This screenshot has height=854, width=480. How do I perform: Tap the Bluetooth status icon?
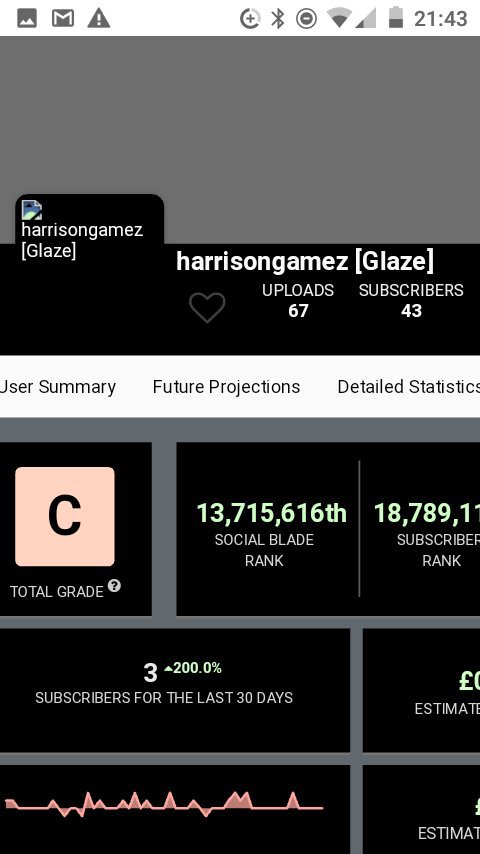(x=278, y=19)
